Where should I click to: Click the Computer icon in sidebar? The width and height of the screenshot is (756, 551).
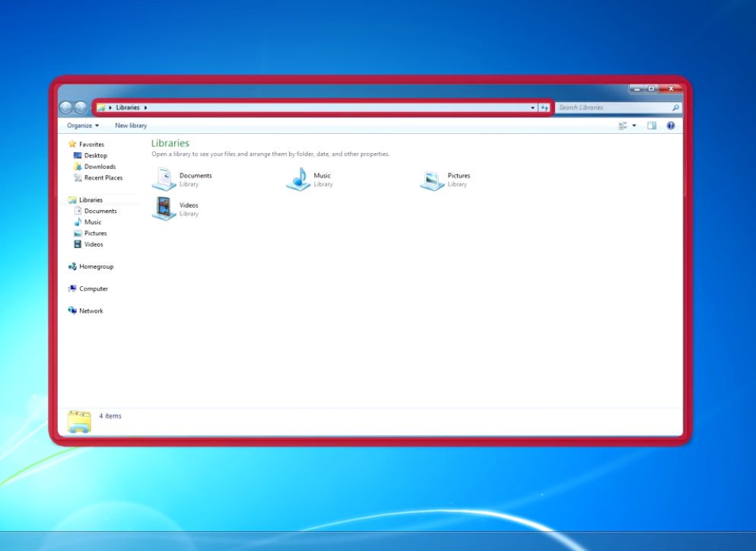click(x=72, y=288)
